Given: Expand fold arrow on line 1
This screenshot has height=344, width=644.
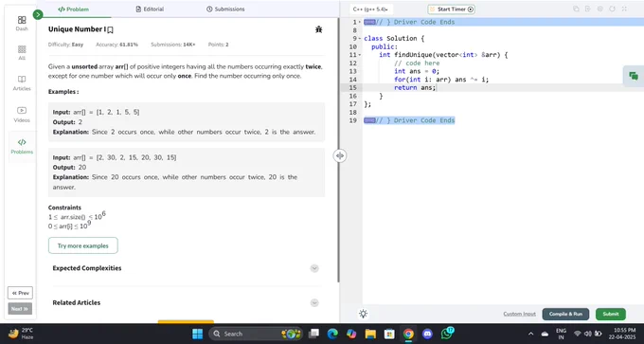Looking at the screenshot, I should [360, 22].
